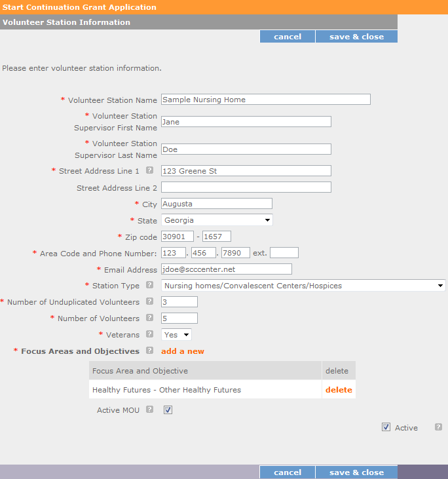Open the Veterans Yes dropdown
448x479 pixels.
(177, 335)
